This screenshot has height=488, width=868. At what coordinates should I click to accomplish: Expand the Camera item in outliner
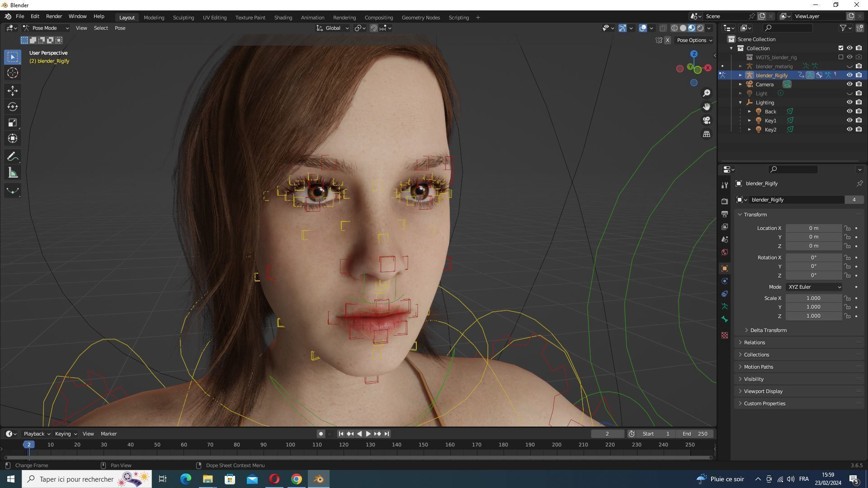pyautogui.click(x=741, y=84)
